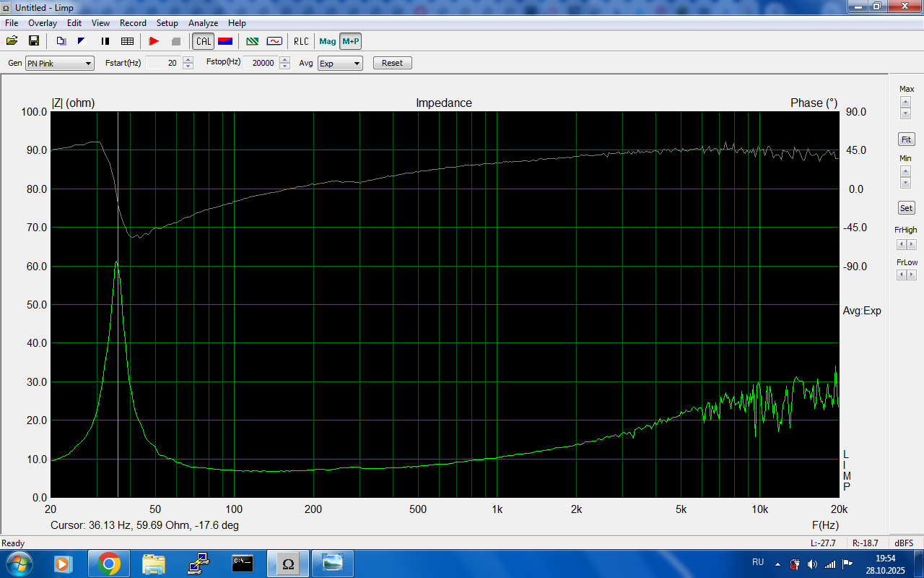This screenshot has width=924, height=578.
Task: Expand the Avg Exp dropdown
Action: 340,64
